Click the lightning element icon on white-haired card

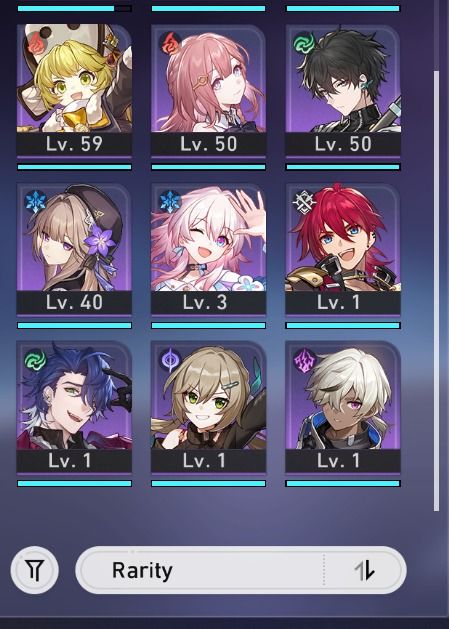point(304,360)
